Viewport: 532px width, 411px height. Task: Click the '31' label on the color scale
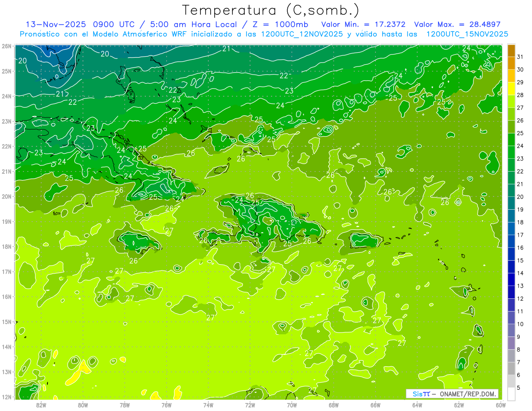pyautogui.click(x=520, y=57)
